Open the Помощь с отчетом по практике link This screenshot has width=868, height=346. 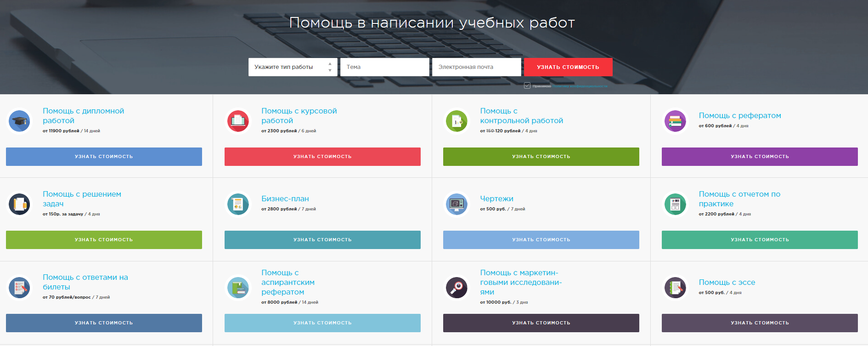tap(739, 199)
